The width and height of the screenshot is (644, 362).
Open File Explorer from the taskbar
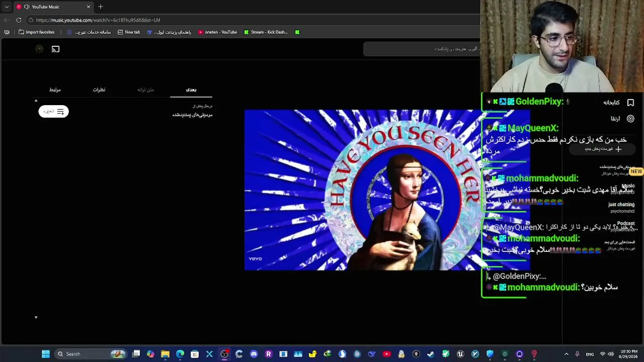point(165,354)
